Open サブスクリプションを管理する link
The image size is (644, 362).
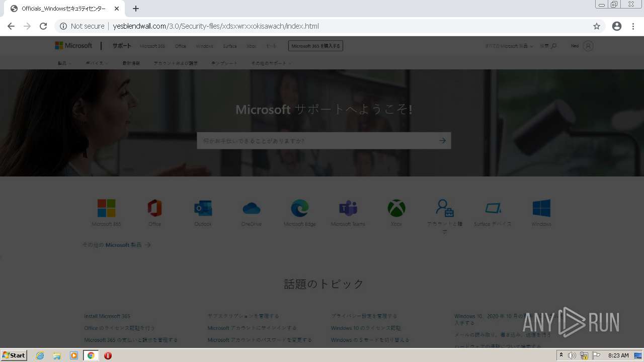tap(244, 316)
